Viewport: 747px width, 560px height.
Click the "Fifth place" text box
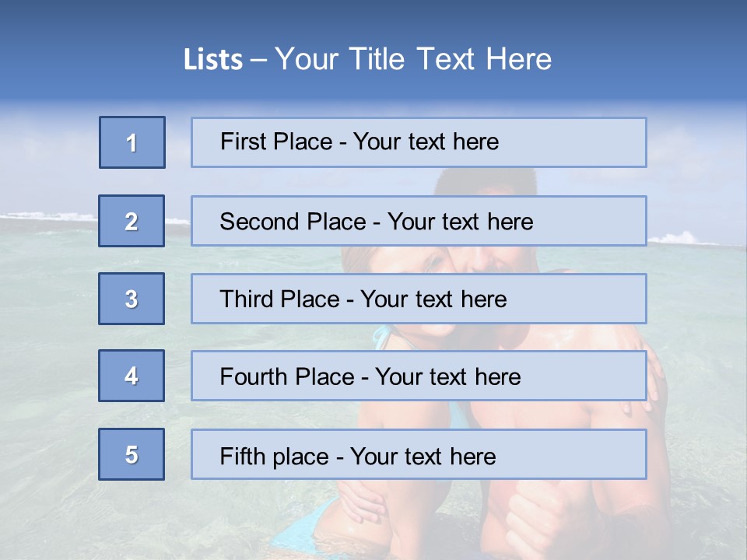[x=419, y=455]
